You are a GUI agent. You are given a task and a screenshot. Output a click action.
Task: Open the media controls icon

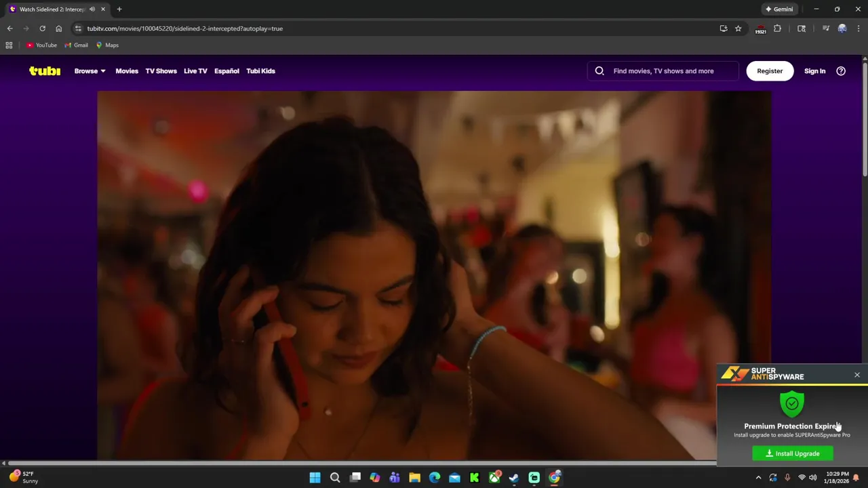click(825, 28)
